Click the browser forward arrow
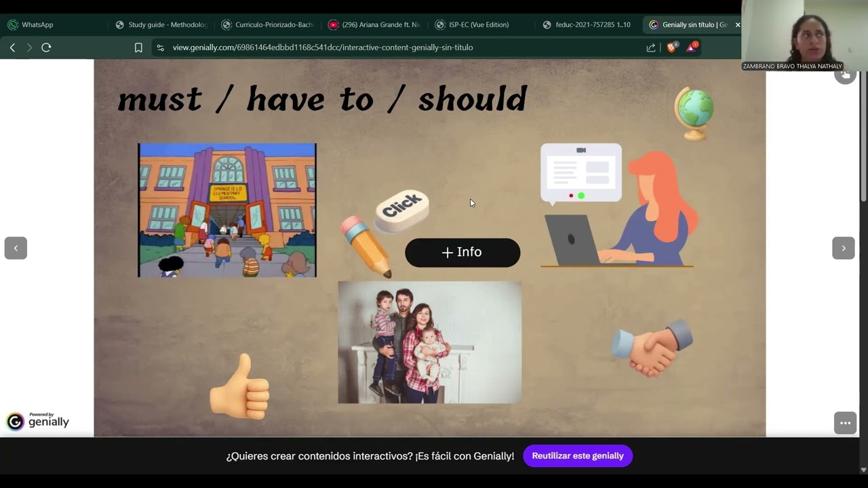Screen dimensions: 868x488 pyautogui.click(x=29, y=47)
